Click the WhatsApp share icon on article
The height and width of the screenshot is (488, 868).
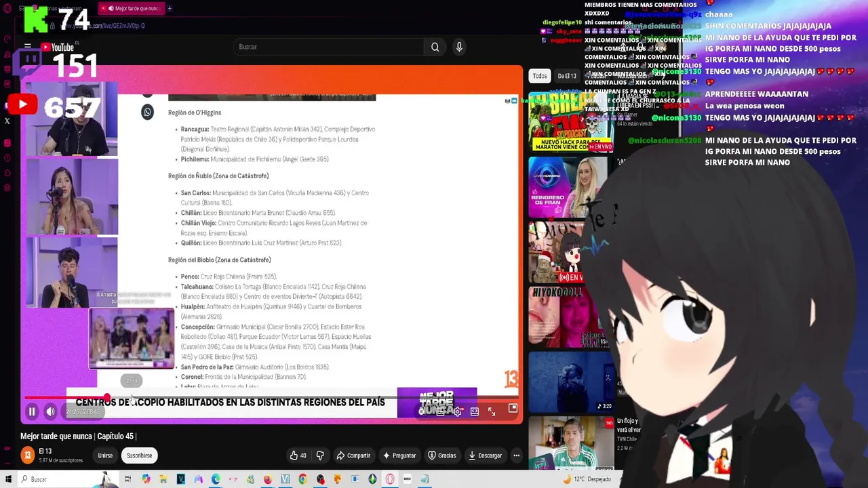(147, 112)
